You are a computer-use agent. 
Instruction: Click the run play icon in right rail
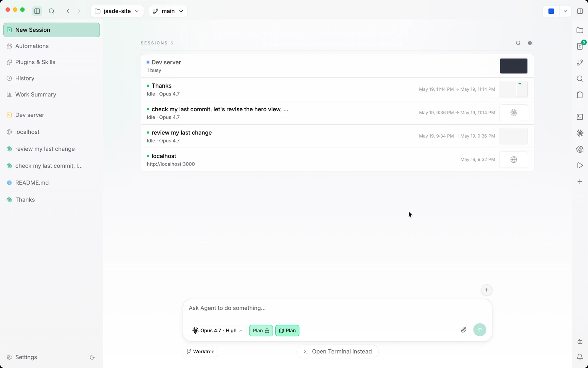coord(580,166)
